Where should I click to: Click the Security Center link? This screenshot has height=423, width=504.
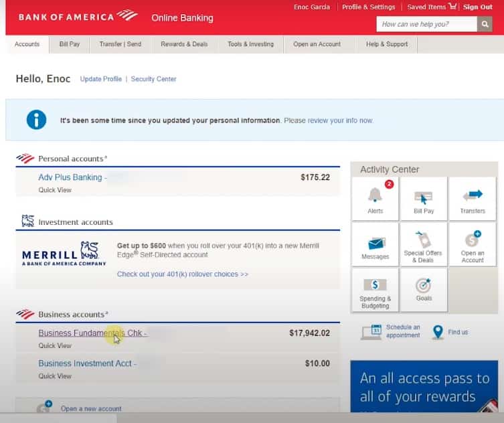(153, 79)
